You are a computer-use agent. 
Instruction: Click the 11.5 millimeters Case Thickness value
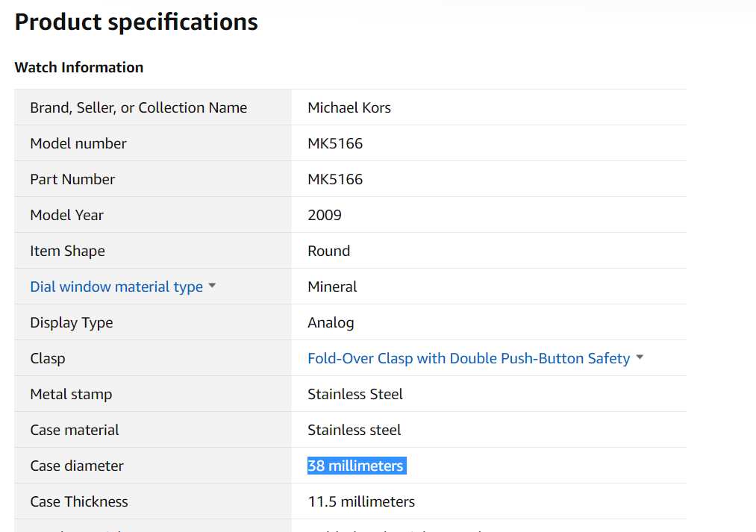pos(361,501)
